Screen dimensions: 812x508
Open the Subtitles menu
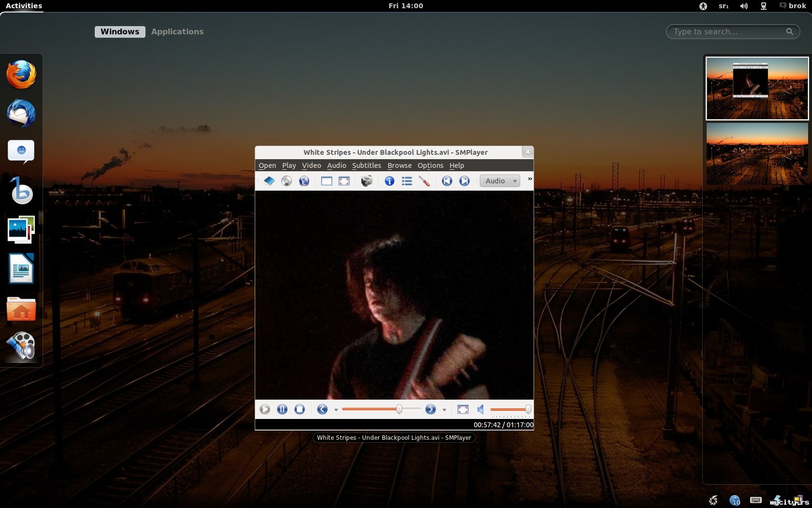(x=366, y=165)
